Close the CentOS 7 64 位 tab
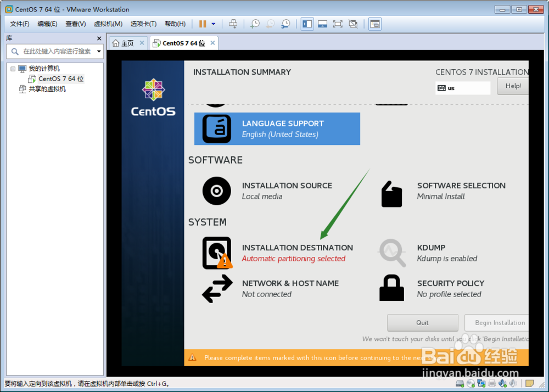The width and height of the screenshot is (549, 392). pyautogui.click(x=212, y=43)
